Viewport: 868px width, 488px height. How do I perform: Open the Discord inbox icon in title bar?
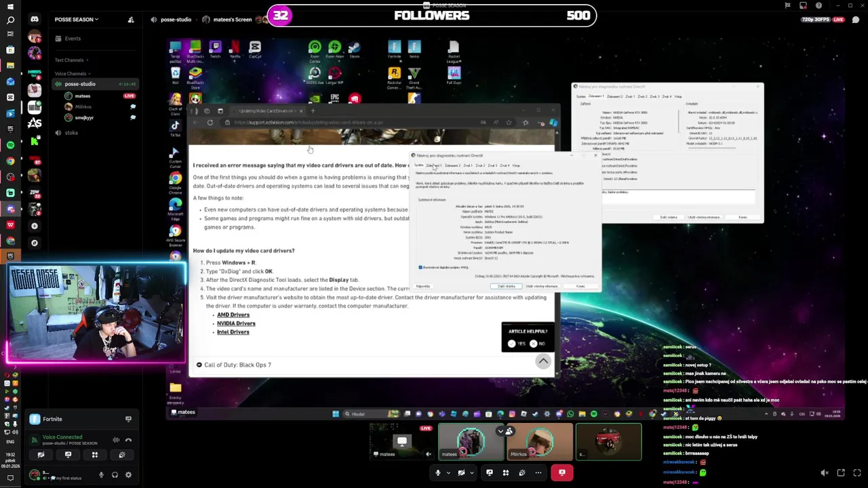pos(803,5)
